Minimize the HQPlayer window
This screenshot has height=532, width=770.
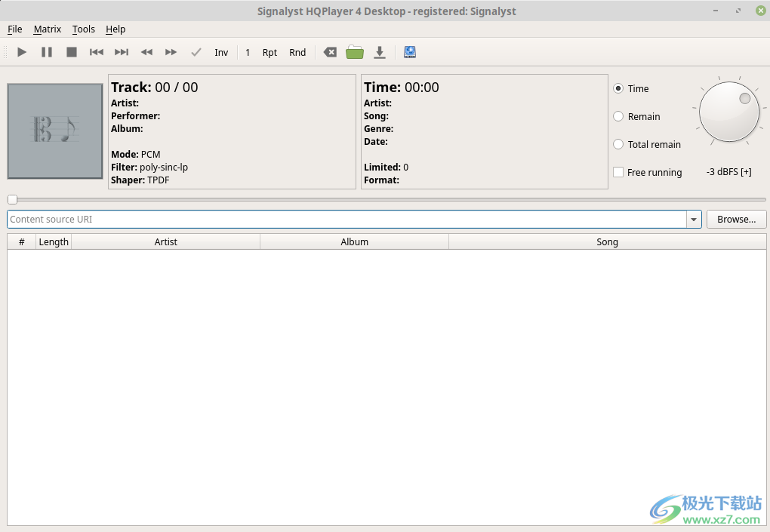pos(716,11)
